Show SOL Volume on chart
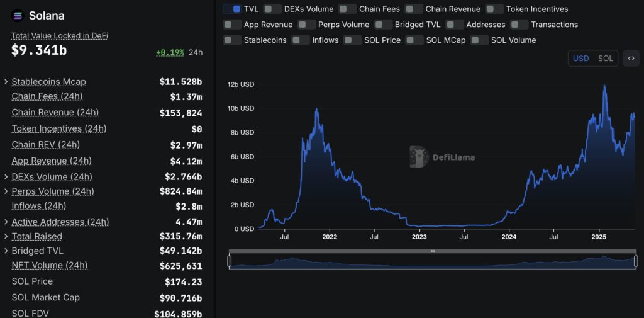 click(479, 40)
